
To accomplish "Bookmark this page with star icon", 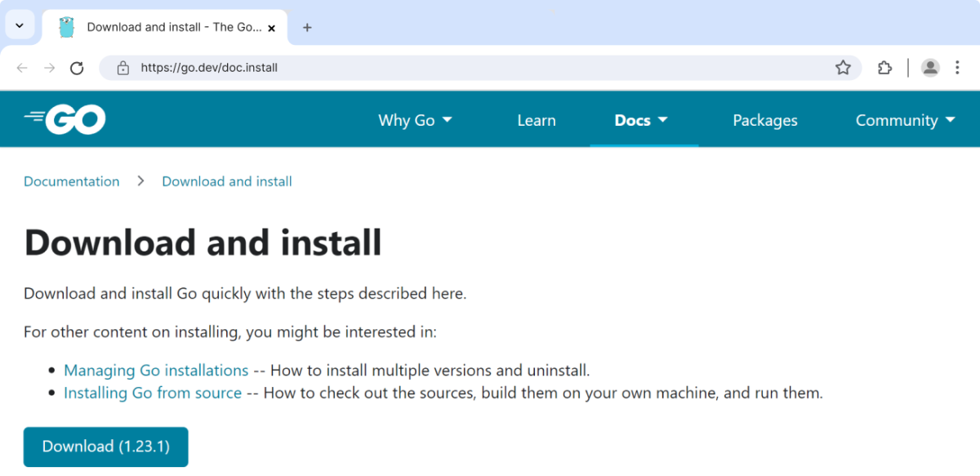I will click(843, 68).
